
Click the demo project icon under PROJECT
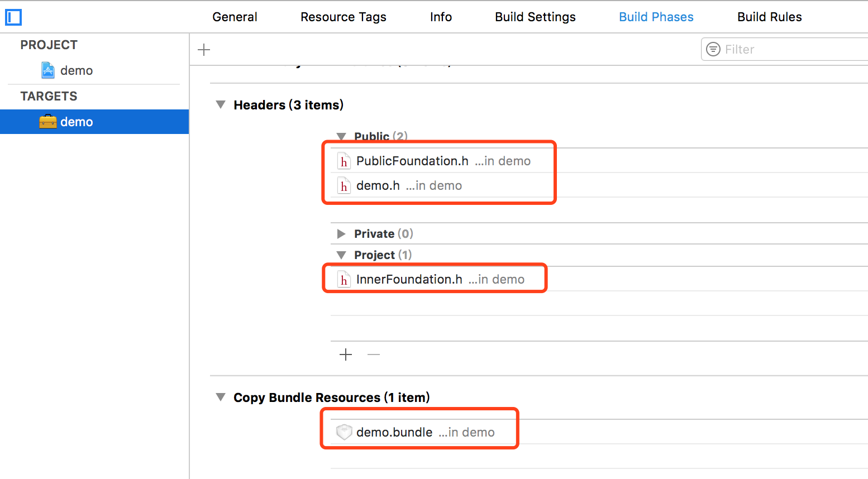(x=49, y=70)
